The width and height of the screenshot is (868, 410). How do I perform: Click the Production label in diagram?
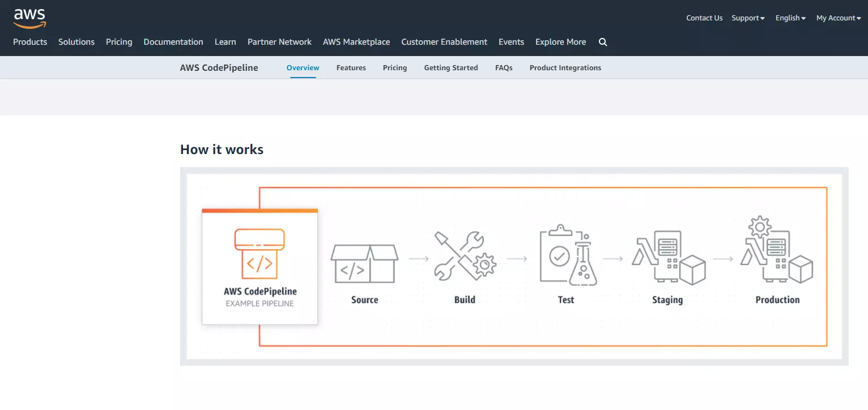(x=777, y=300)
